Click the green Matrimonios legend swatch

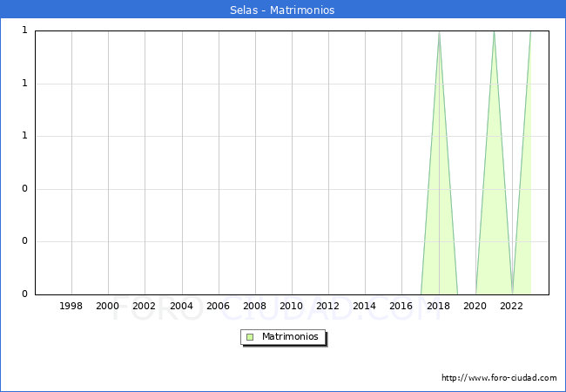pos(250,337)
